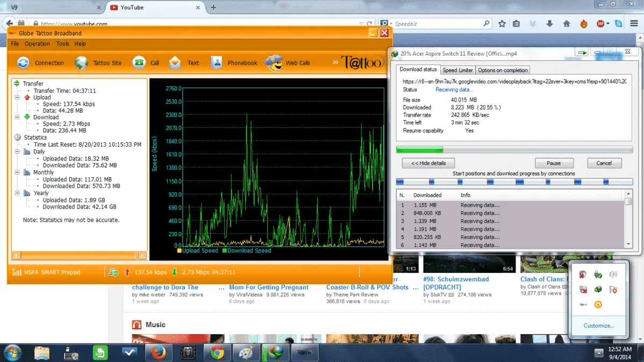This screenshot has height=362, width=644.
Task: Select 'Uploaded Data: 117.01 MB' monthly row
Action: point(77,179)
